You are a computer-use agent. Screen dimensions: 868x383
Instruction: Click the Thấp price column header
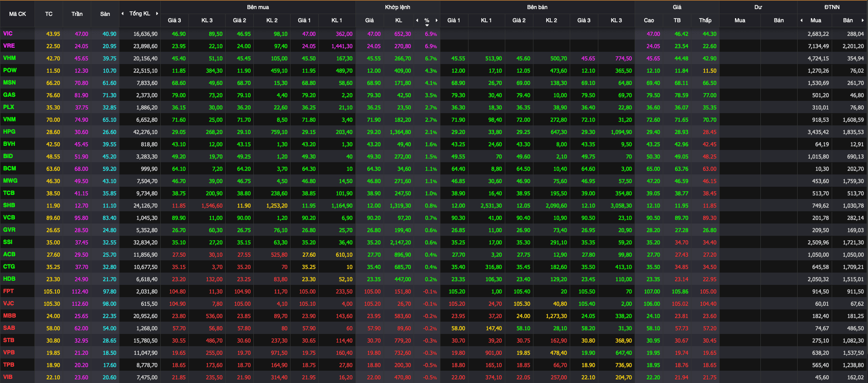pos(705,20)
